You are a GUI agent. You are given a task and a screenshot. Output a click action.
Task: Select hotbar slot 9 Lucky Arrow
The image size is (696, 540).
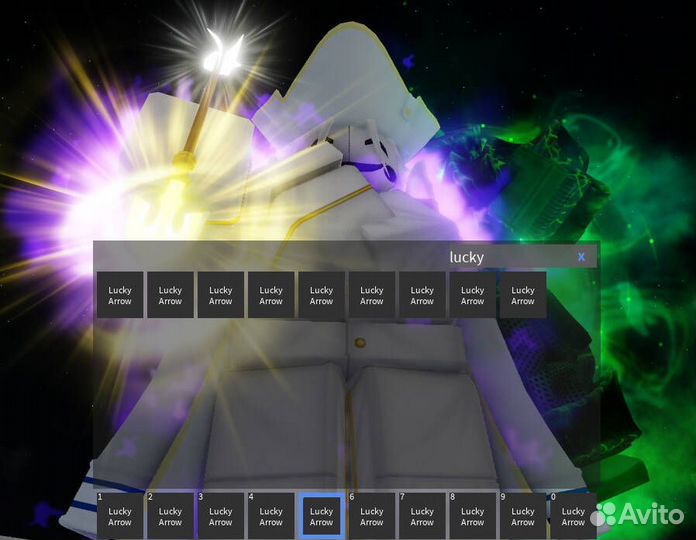point(523,516)
